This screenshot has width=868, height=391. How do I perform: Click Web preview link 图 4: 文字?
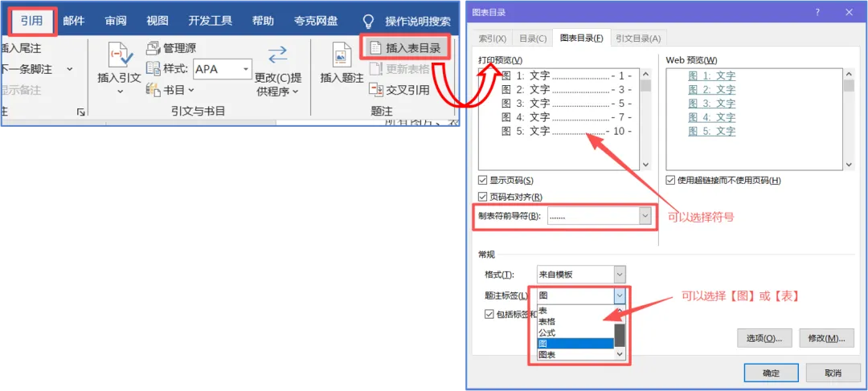click(x=711, y=117)
